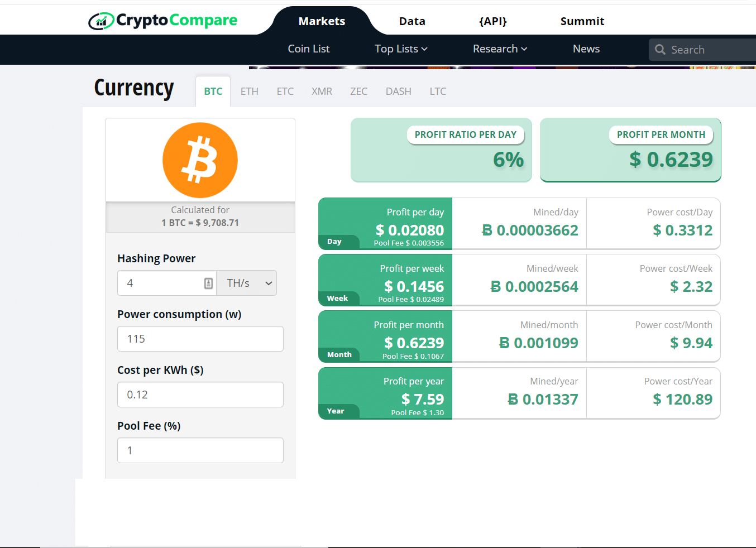Select the {API} navigation item
Image resolution: width=756 pixels, height=548 pixels.
(x=492, y=21)
